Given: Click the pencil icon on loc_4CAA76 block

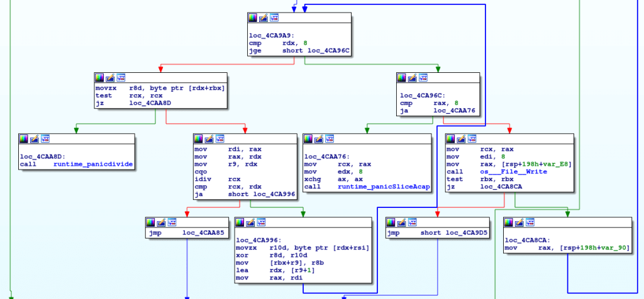Looking at the screenshot, I should [x=320, y=138].
